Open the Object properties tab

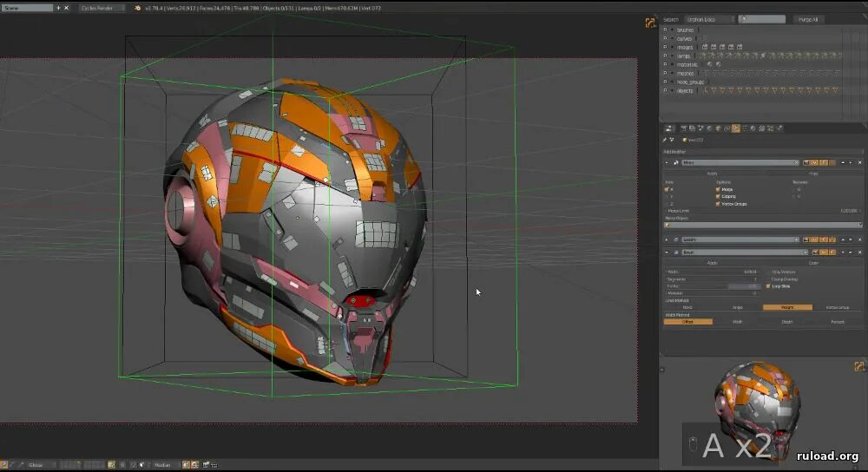[718, 128]
